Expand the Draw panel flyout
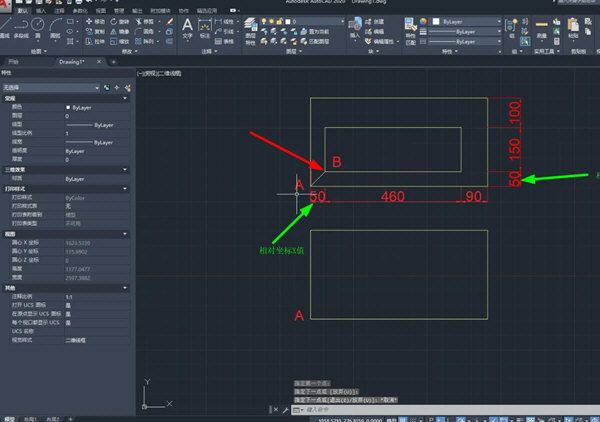Image resolution: width=600 pixels, height=422 pixels. coord(38,51)
